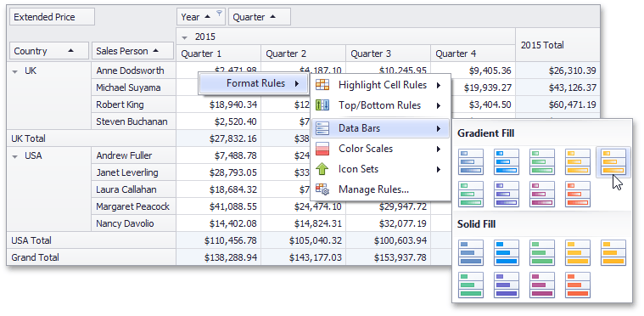Pick the yellow solid fill data bar

[x=578, y=253]
